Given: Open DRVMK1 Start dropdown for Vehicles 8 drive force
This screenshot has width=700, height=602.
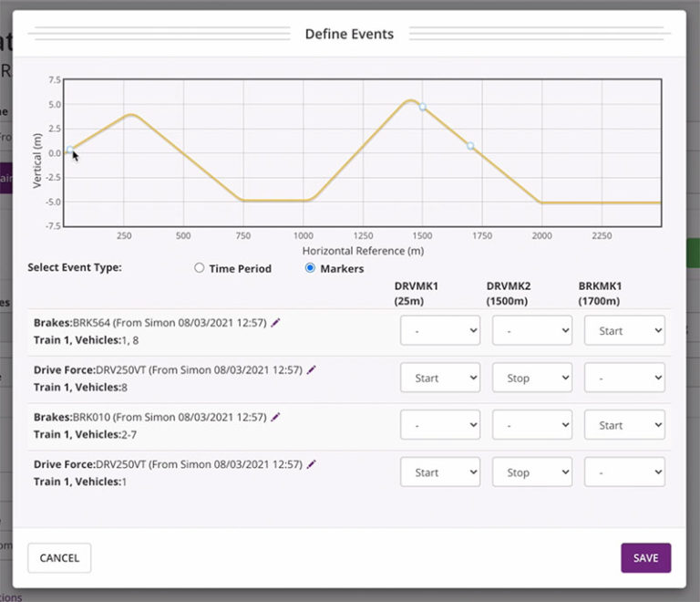Looking at the screenshot, I should click(439, 378).
